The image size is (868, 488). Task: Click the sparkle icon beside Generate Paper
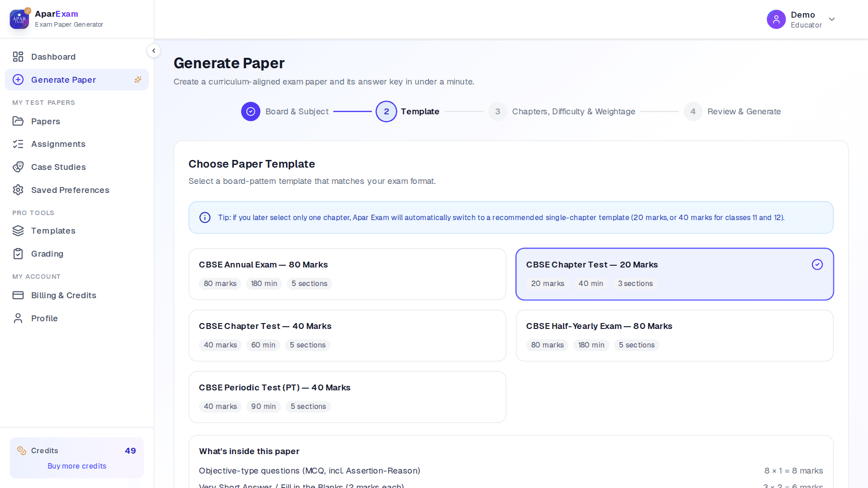[138, 80]
